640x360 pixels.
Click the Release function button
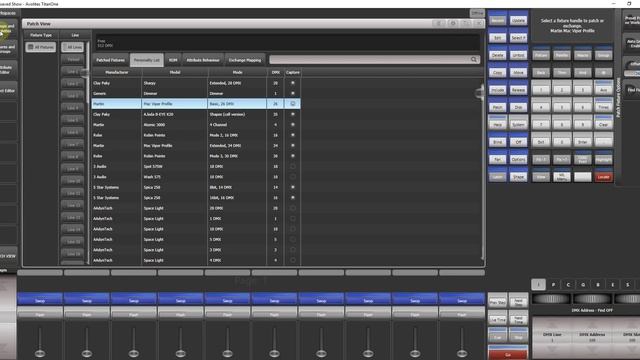coord(518,90)
